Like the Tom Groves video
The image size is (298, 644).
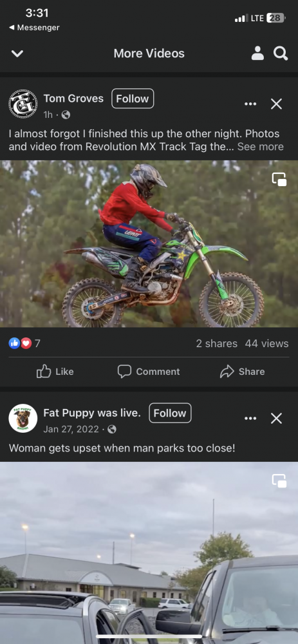(55, 372)
